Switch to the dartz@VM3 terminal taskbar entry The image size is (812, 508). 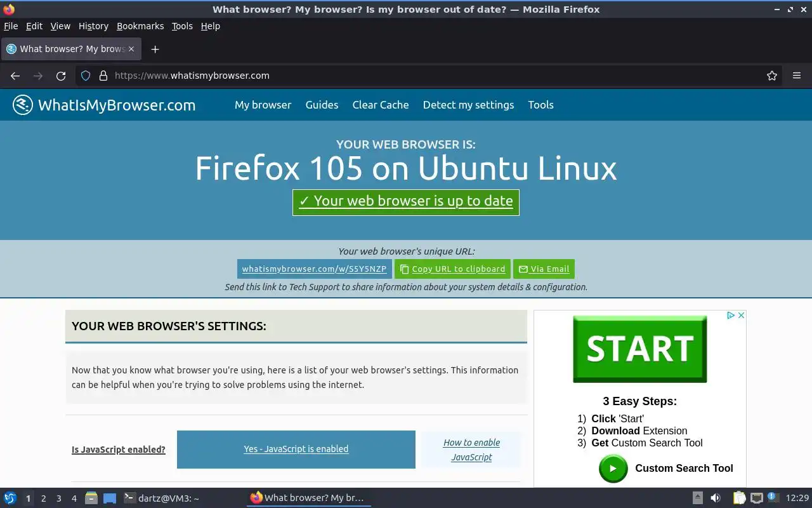point(161,498)
